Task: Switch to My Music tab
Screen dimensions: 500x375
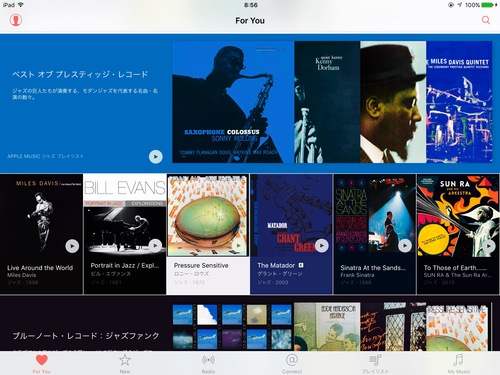Action: [459, 364]
